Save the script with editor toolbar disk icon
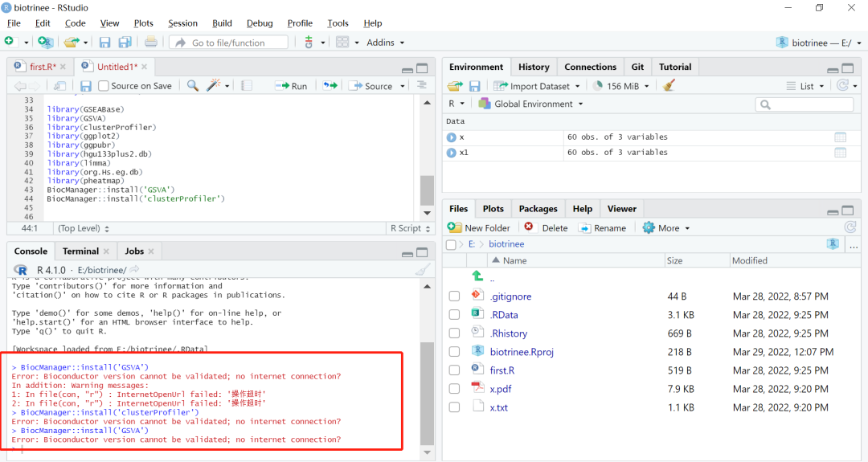 pyautogui.click(x=85, y=86)
